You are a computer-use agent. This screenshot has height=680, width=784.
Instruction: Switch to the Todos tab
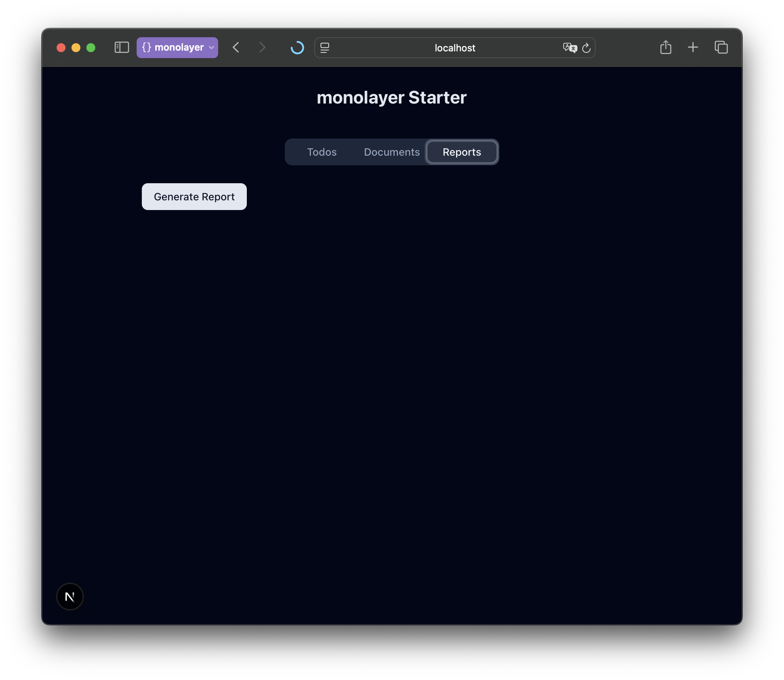coord(322,152)
